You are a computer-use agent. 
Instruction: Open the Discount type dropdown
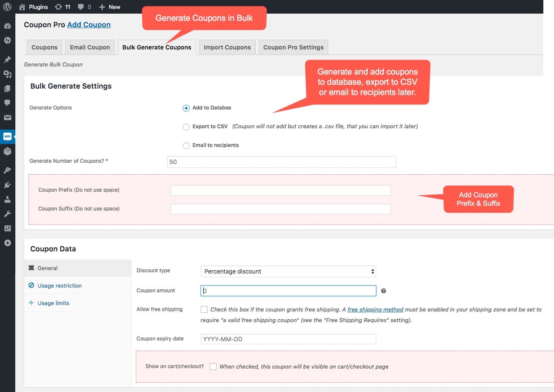coord(288,271)
